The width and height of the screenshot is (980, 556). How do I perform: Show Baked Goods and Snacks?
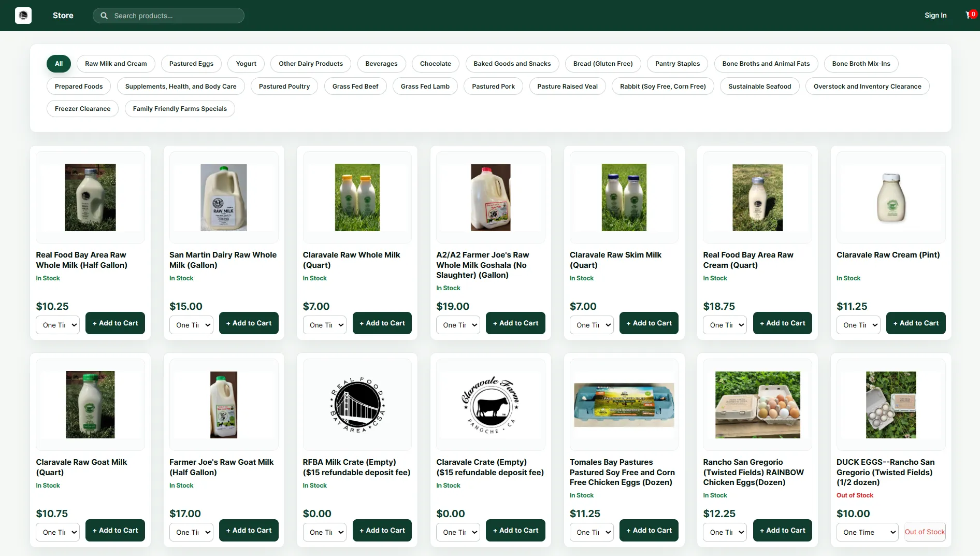tap(512, 64)
